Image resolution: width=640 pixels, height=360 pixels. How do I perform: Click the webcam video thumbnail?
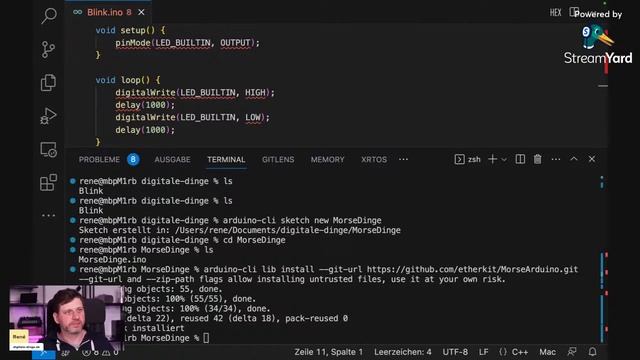67,318
